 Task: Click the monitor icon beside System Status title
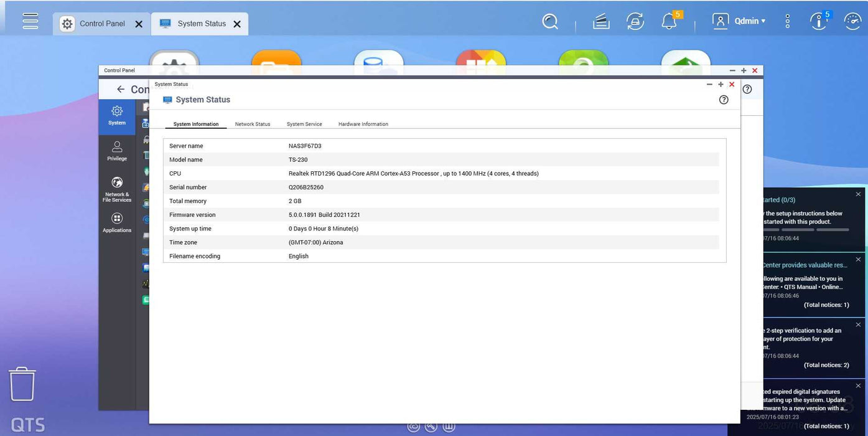[x=167, y=100]
